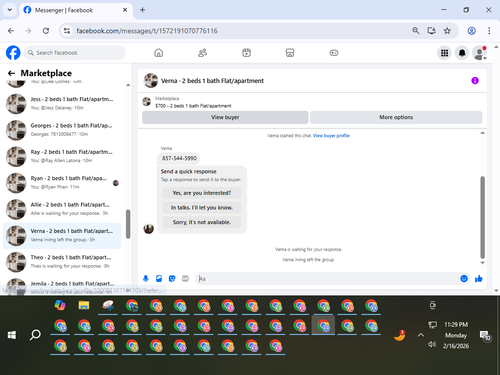Reload the page in browser

coord(46,31)
